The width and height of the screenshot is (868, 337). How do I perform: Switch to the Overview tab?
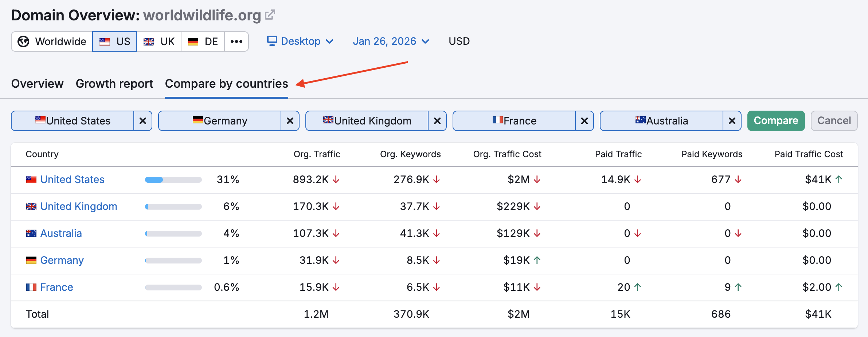tap(37, 83)
